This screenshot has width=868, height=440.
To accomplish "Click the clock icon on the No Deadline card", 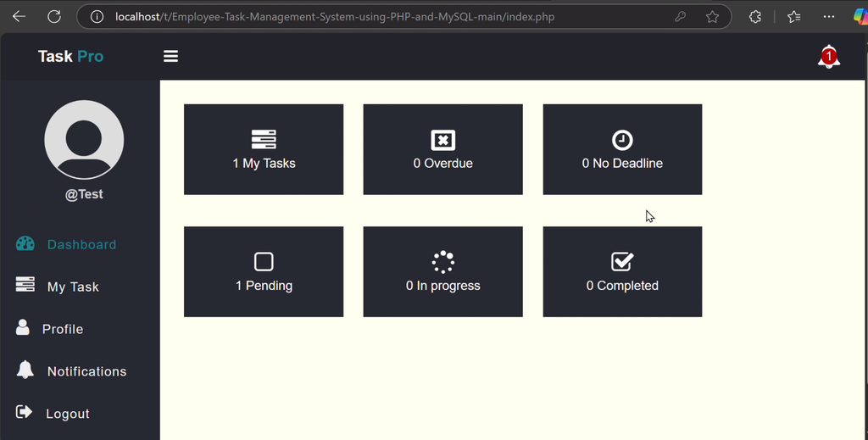I will tap(622, 140).
